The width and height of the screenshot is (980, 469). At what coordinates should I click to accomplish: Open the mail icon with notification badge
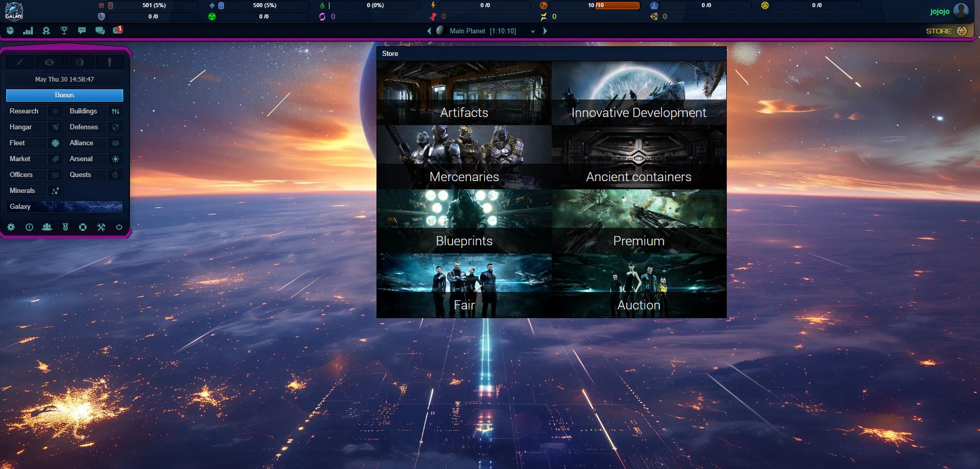click(x=118, y=30)
